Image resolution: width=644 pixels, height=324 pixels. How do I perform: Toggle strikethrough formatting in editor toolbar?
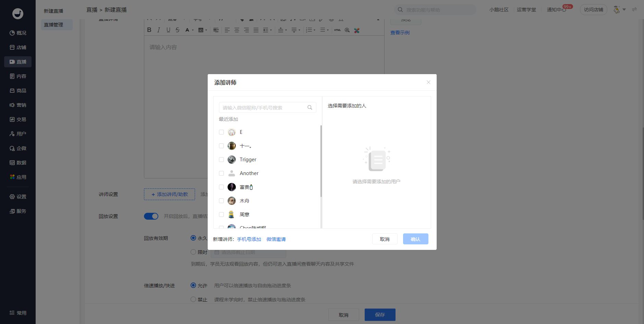point(178,30)
